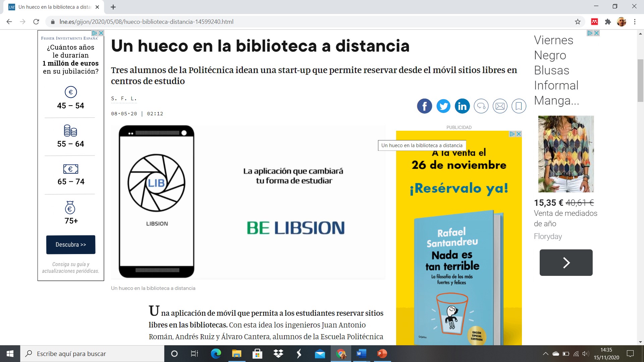
Task: Bookmark this page with star icon
Action: tap(578, 22)
